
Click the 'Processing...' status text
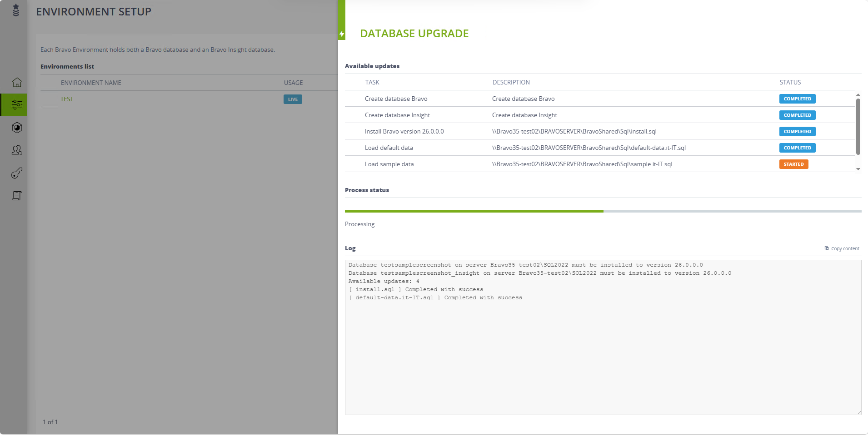click(x=362, y=224)
